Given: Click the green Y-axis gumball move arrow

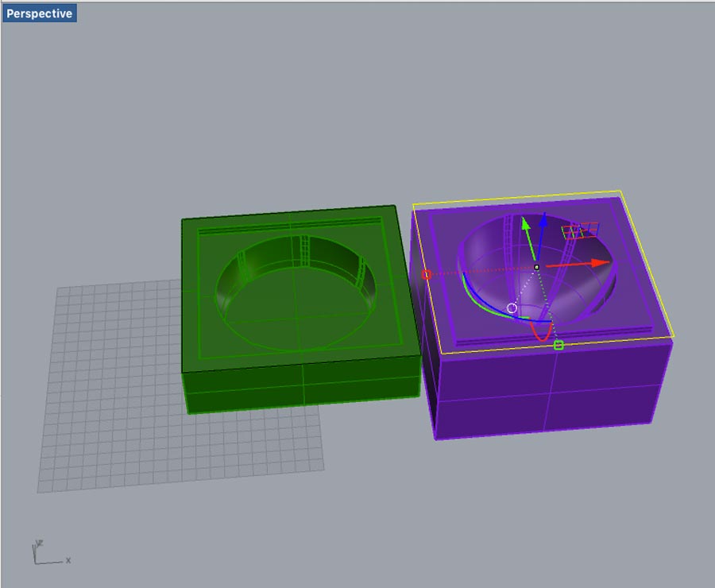Looking at the screenshot, I should (x=525, y=225).
